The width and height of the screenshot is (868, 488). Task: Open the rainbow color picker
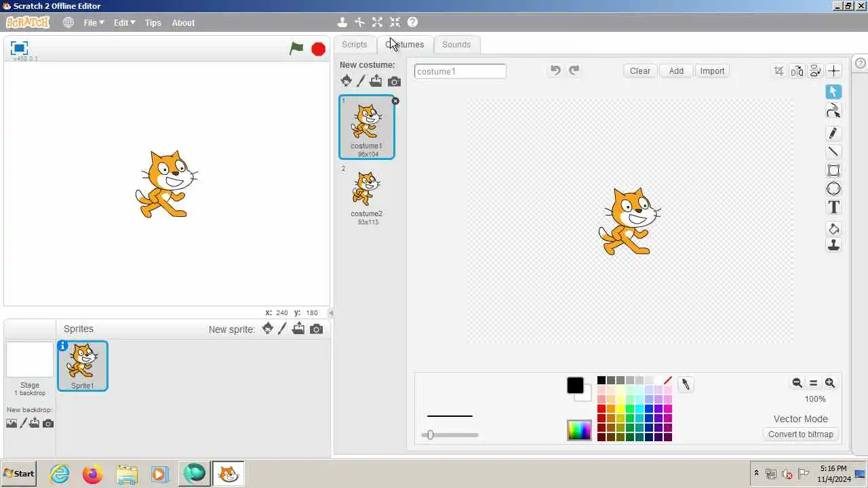(579, 430)
